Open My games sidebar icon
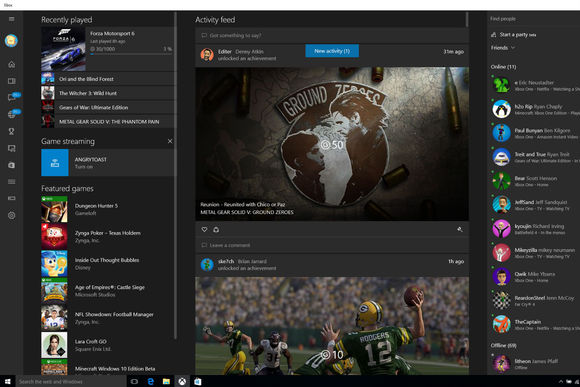 [11, 81]
